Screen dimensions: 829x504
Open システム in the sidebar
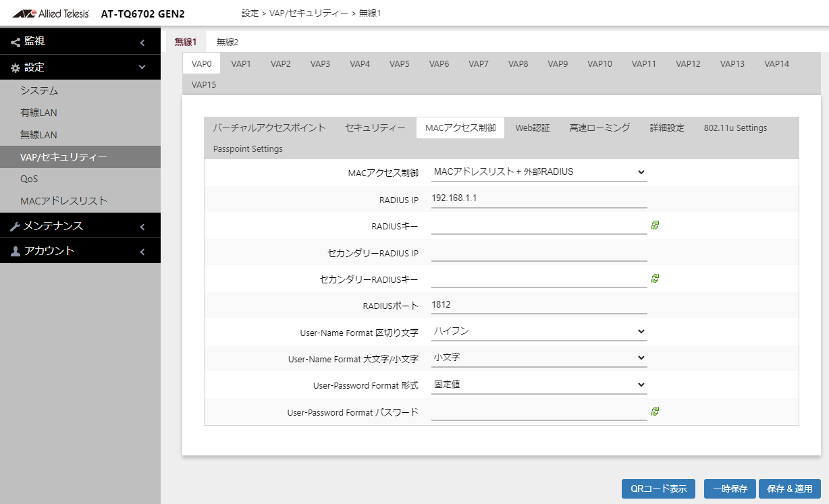point(80,90)
